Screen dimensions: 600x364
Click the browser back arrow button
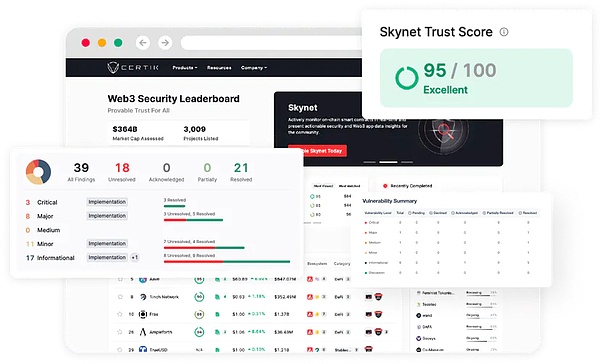[143, 42]
